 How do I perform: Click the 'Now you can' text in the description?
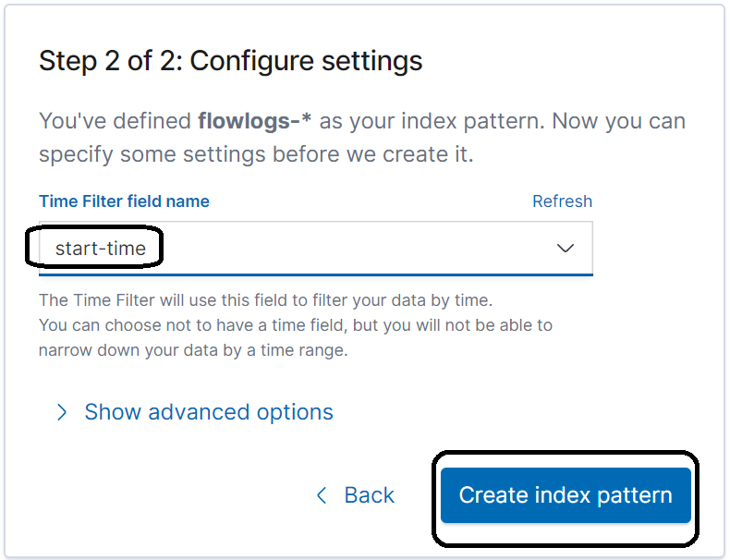619,121
